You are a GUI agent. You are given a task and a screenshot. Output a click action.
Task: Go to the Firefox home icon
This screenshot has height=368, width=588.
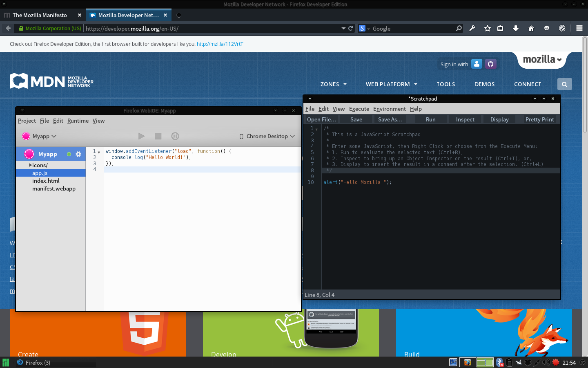(x=531, y=28)
